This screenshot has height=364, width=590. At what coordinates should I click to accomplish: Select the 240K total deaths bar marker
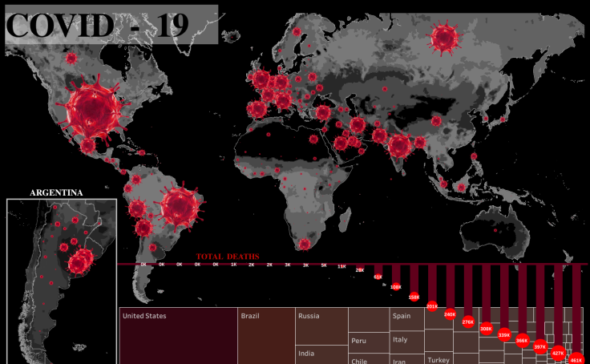tap(450, 314)
